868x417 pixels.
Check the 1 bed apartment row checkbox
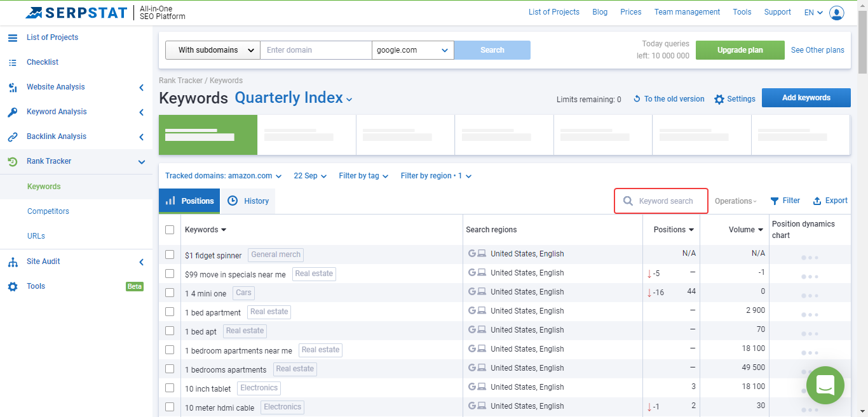tap(170, 312)
